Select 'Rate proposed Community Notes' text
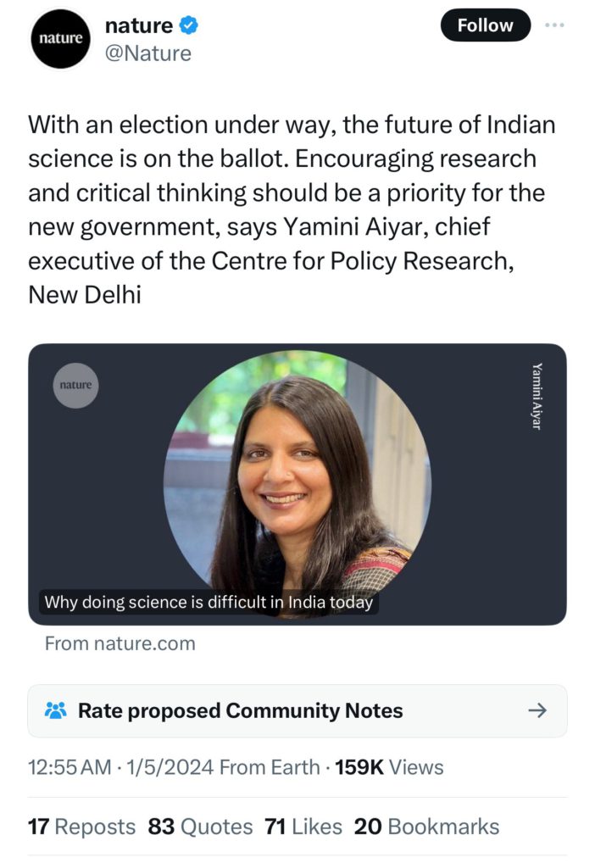This screenshot has height=868, width=595. coord(240,710)
